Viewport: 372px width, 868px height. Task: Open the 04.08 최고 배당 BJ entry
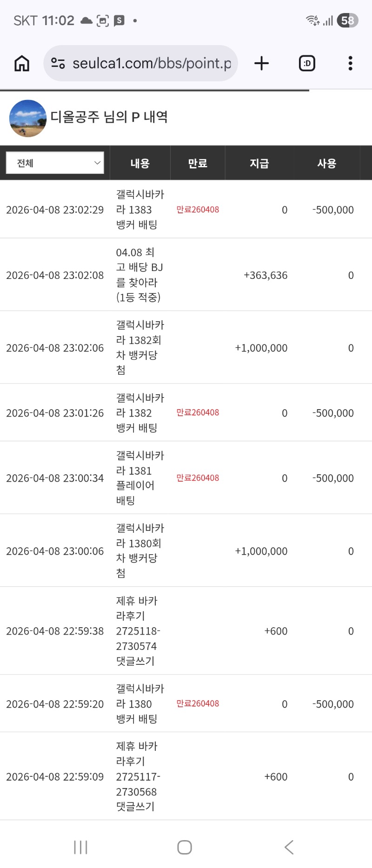(139, 275)
